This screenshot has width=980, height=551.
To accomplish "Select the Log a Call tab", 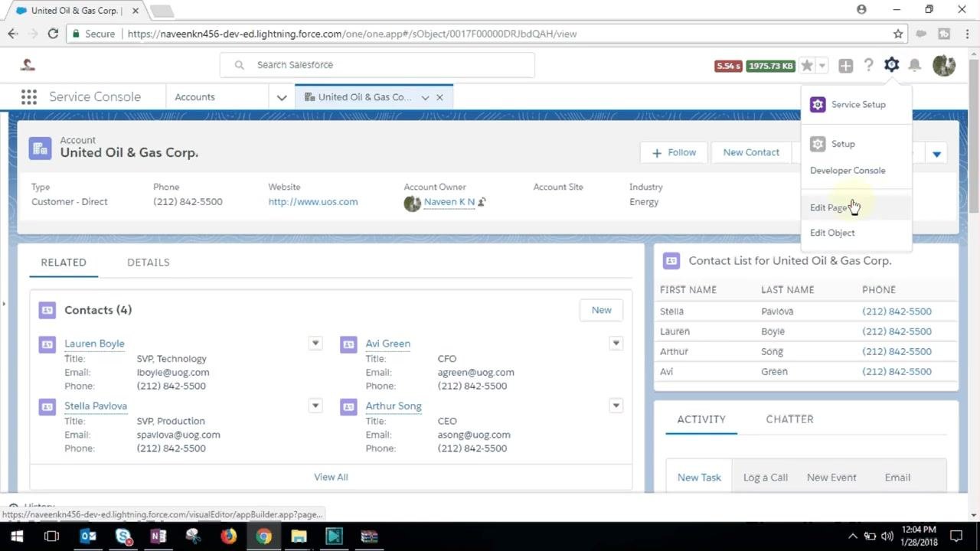I will (x=766, y=478).
